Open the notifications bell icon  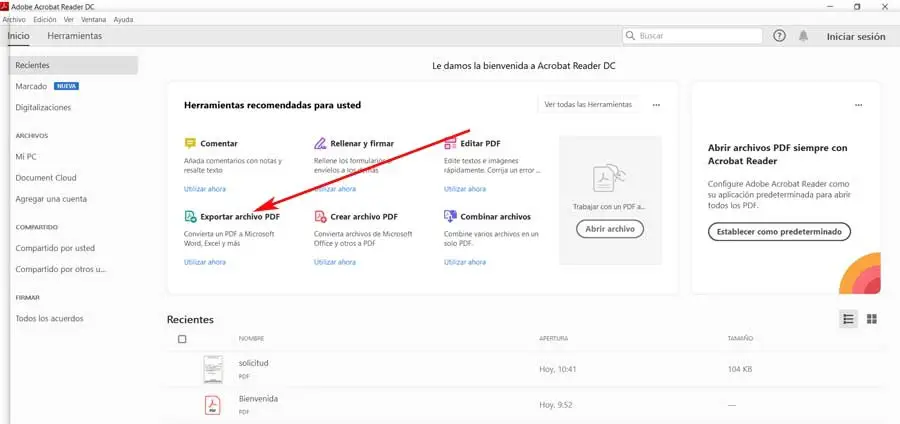pyautogui.click(x=804, y=36)
